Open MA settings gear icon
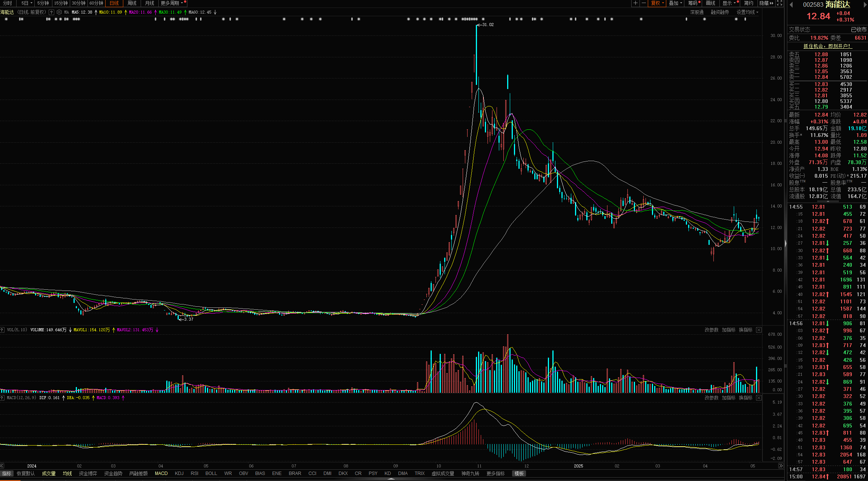Viewport: 868px width, 481px height. (59, 12)
